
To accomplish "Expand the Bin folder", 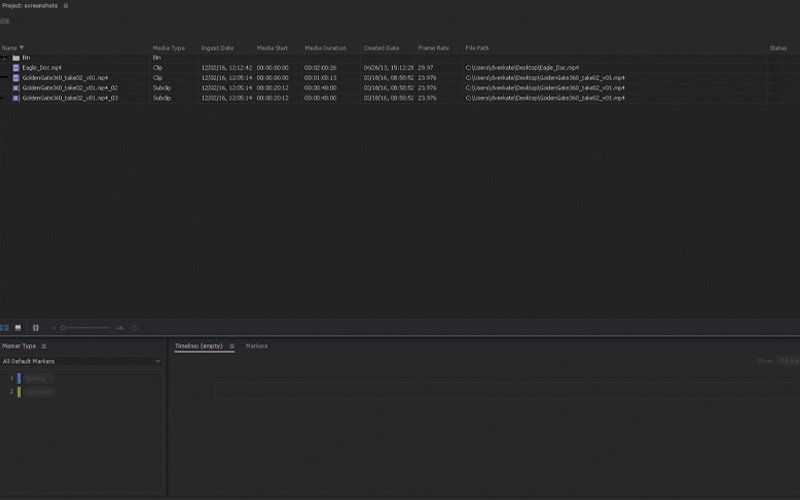I will [4, 58].
